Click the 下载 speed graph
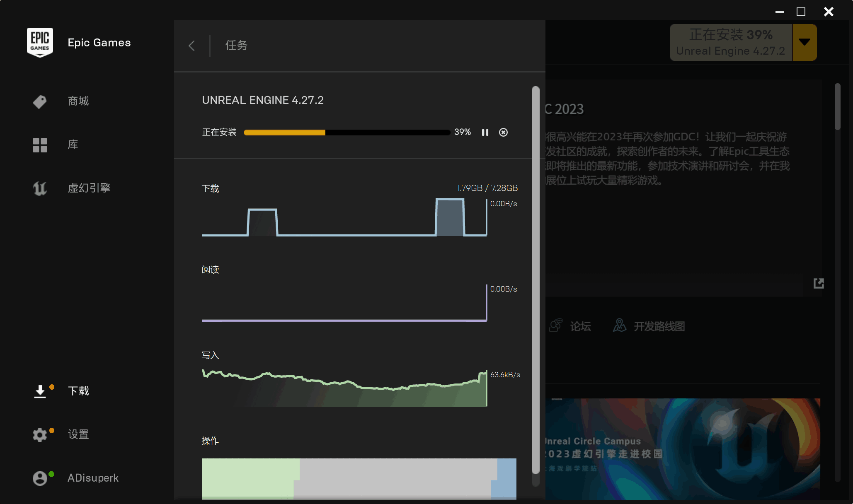853x504 pixels. (x=344, y=218)
